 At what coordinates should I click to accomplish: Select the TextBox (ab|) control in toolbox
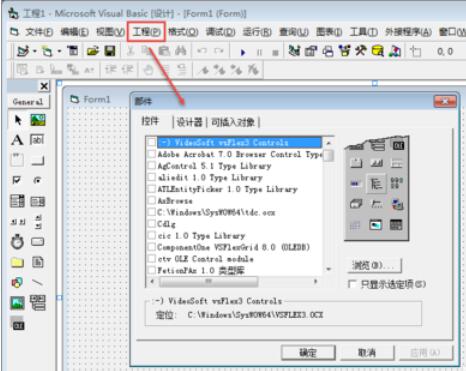(x=37, y=140)
